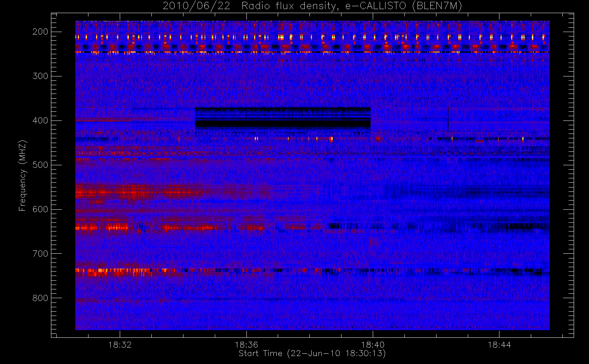Image resolution: width=589 pixels, height=364 pixels.
Task: Click the 400 frequency tick label
Action: coord(40,120)
